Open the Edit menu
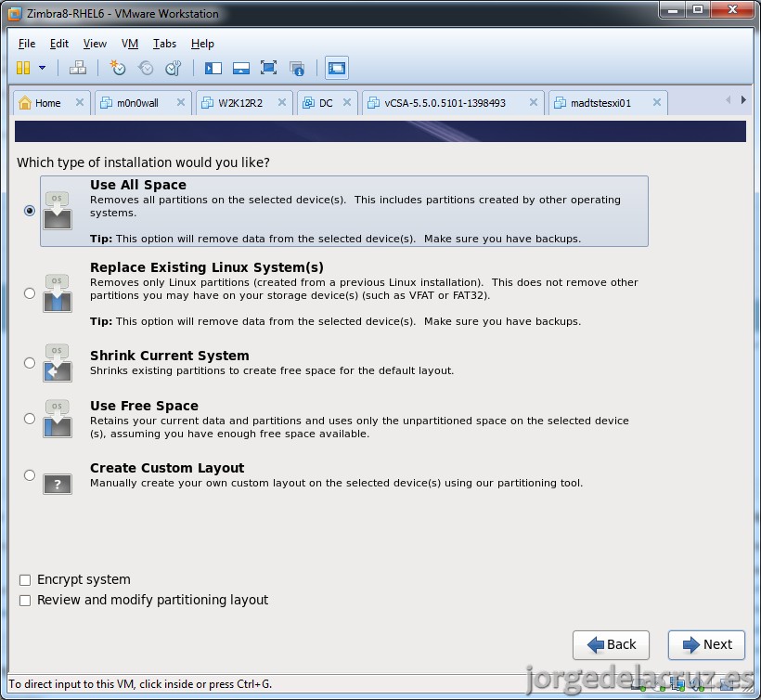Image resolution: width=761 pixels, height=700 pixels. click(x=59, y=44)
